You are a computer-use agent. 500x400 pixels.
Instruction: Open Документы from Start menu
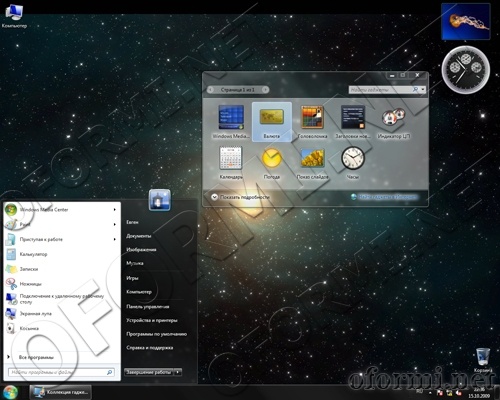(139, 236)
